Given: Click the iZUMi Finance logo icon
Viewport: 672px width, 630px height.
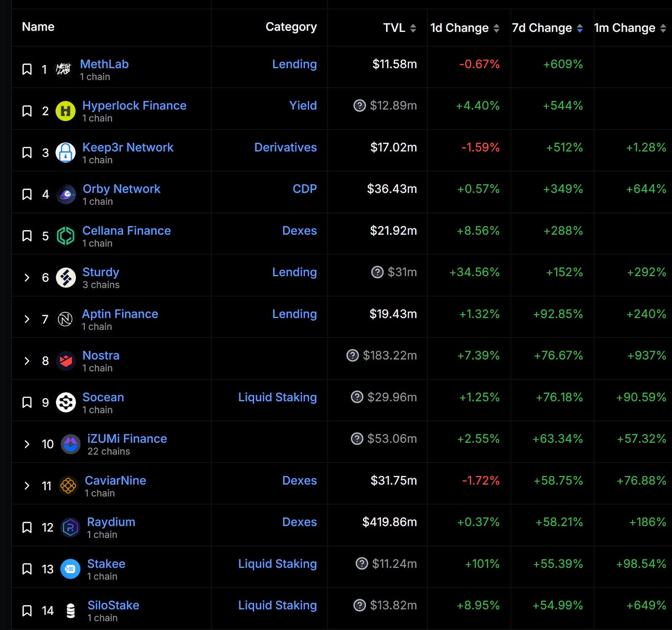Looking at the screenshot, I should 71,444.
